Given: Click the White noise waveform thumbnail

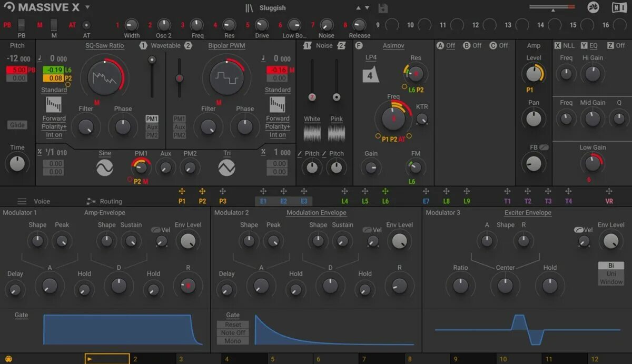Looking at the screenshot, I should point(312,133).
